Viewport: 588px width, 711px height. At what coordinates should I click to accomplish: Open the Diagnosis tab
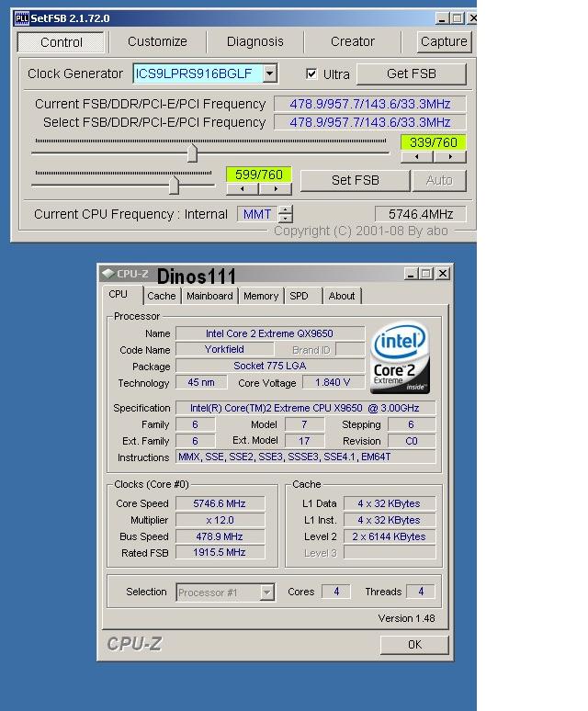pyautogui.click(x=254, y=41)
